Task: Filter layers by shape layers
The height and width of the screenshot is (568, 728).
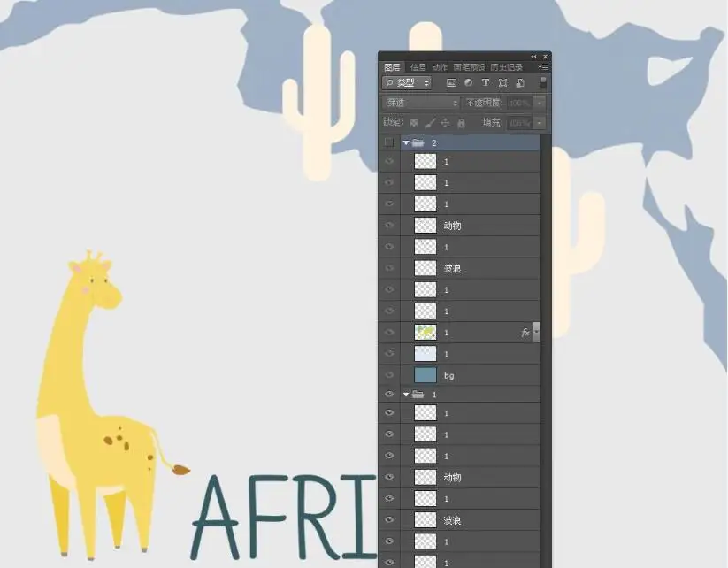Action: pos(502,82)
